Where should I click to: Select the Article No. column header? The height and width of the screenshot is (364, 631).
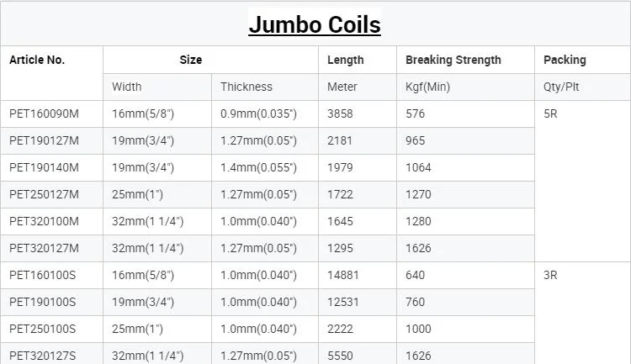(x=37, y=60)
